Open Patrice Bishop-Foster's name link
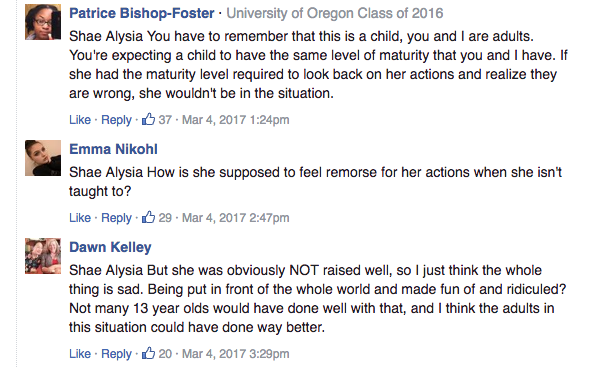Viewport: 607px width, 367px height. [x=142, y=14]
